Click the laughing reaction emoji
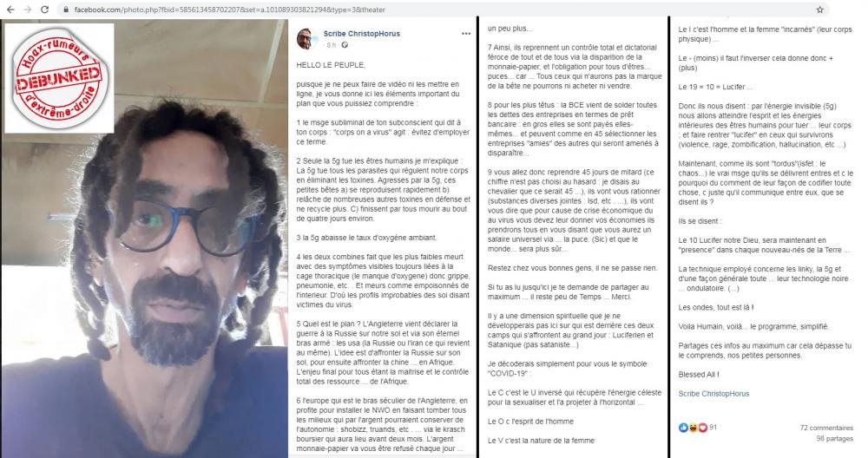 (693, 428)
